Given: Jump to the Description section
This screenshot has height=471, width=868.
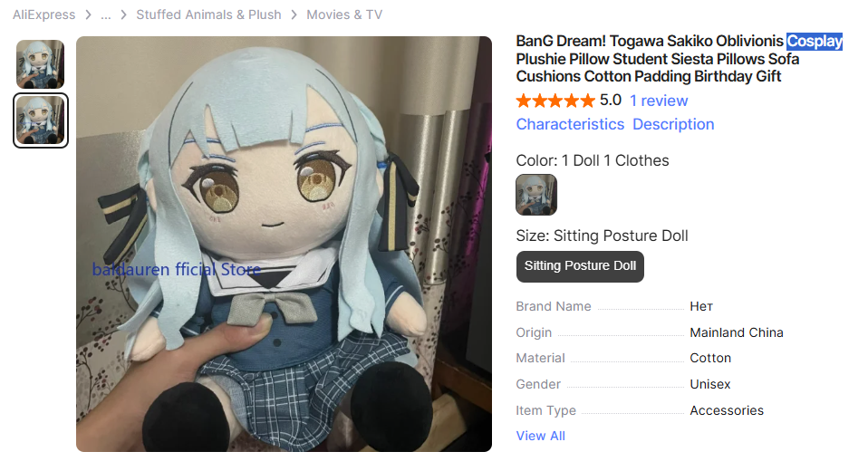Looking at the screenshot, I should pos(673,124).
